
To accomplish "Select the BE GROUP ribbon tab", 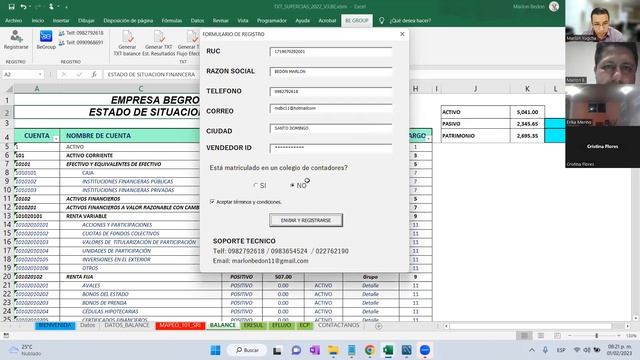I will 357,20.
